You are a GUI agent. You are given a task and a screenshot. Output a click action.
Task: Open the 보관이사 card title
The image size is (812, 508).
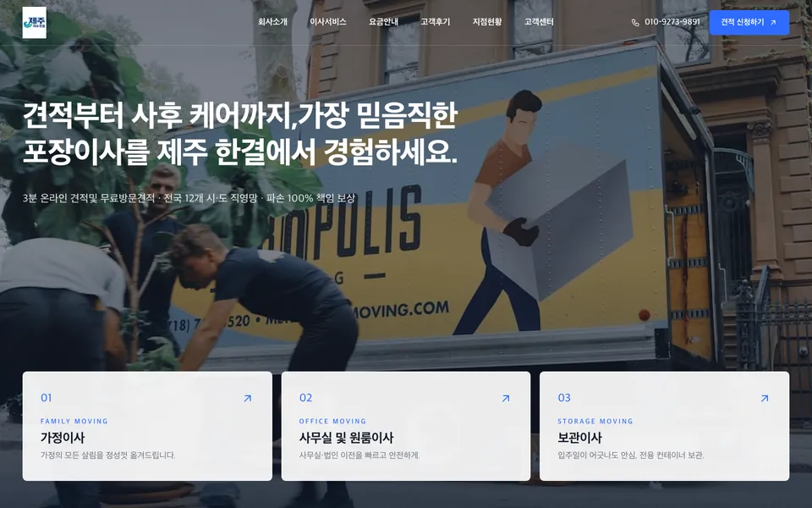click(579, 438)
